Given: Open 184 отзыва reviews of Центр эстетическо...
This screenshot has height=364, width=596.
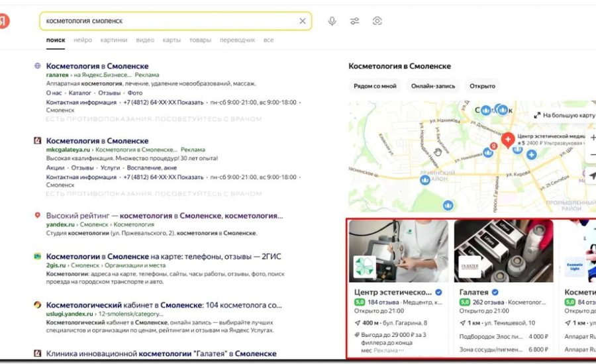Looking at the screenshot, I should click(383, 302).
